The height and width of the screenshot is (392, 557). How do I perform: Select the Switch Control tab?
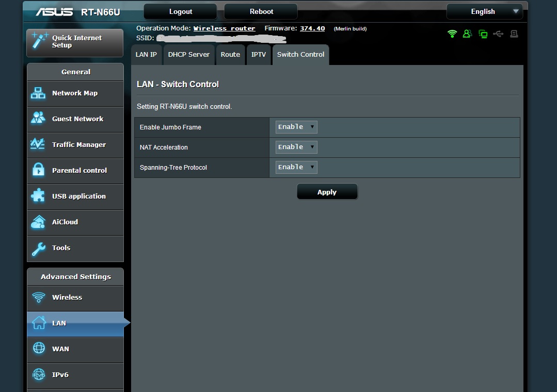[x=300, y=55]
